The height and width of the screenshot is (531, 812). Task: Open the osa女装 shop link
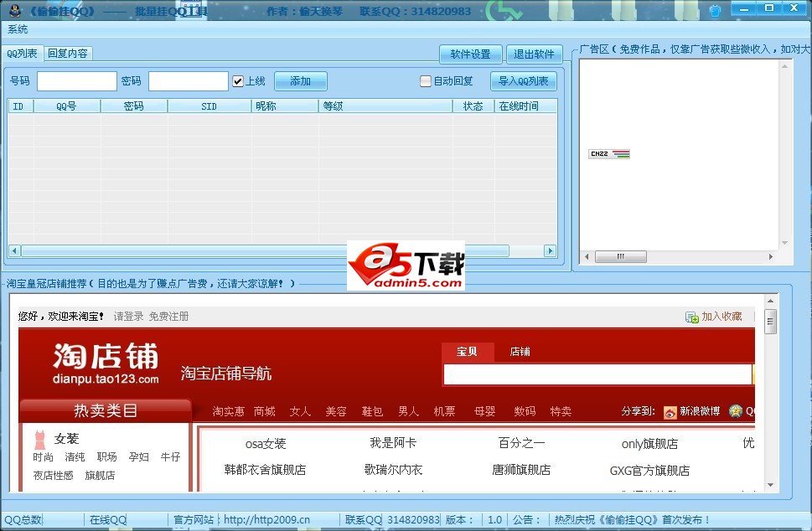pos(266,444)
